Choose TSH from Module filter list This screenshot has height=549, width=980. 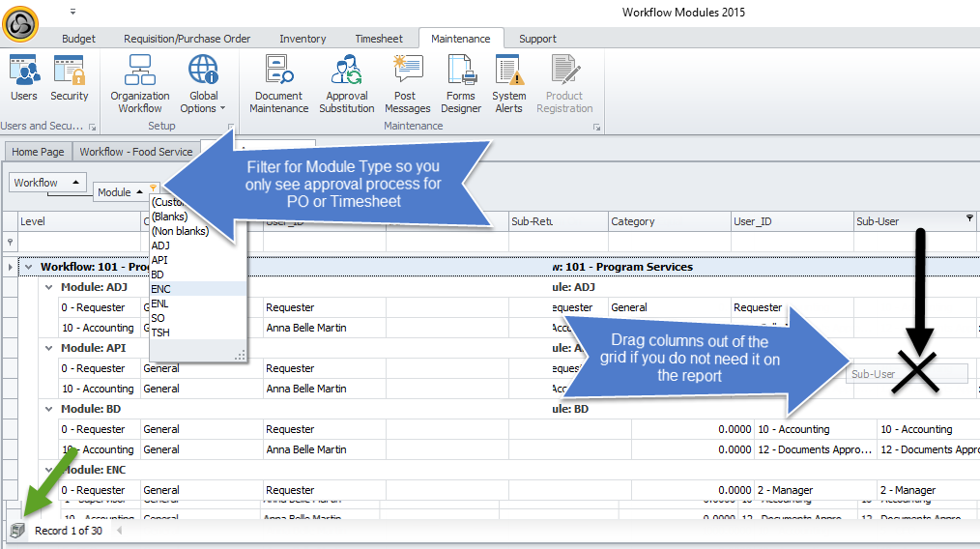(x=160, y=332)
